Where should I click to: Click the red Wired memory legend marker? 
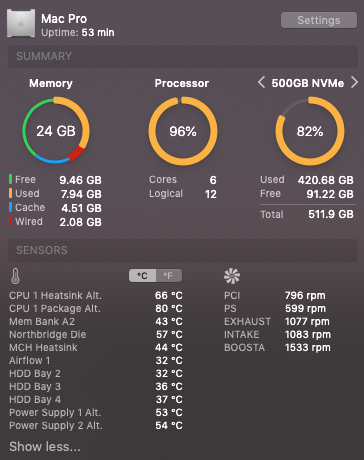pyautogui.click(x=11, y=221)
